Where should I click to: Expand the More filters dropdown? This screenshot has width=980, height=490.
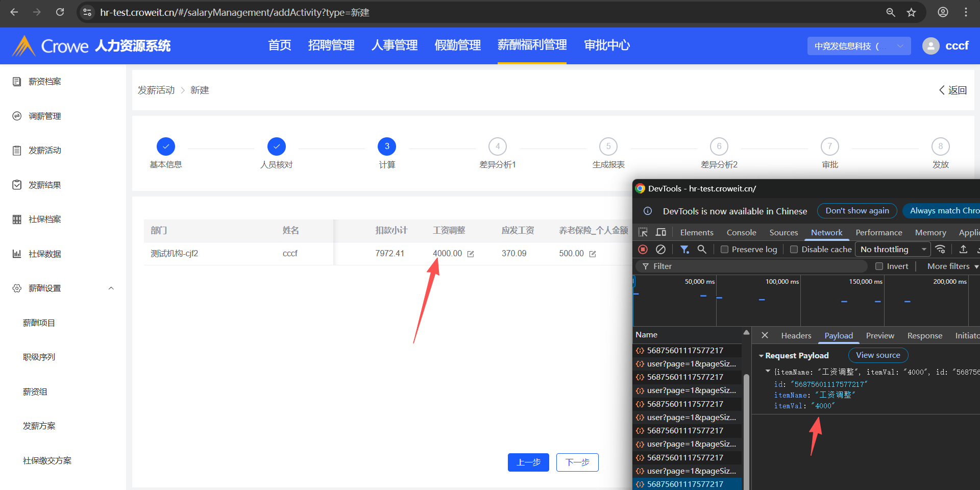click(952, 266)
